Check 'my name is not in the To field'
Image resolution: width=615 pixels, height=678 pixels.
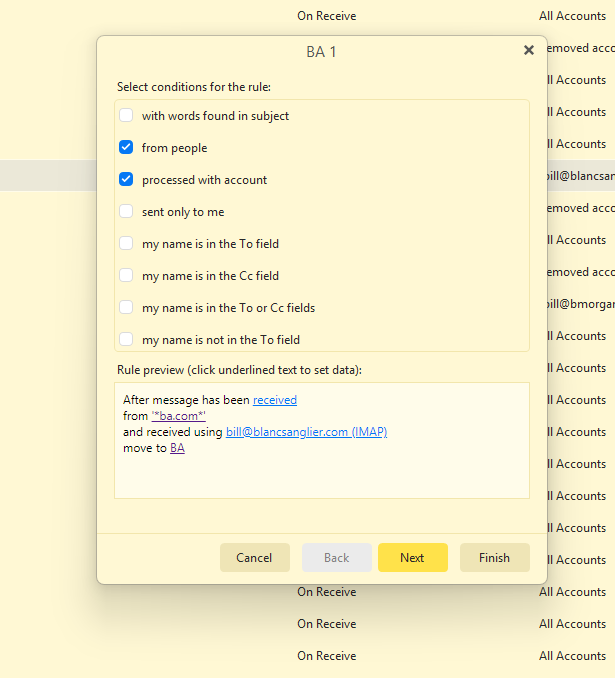pyautogui.click(x=126, y=339)
